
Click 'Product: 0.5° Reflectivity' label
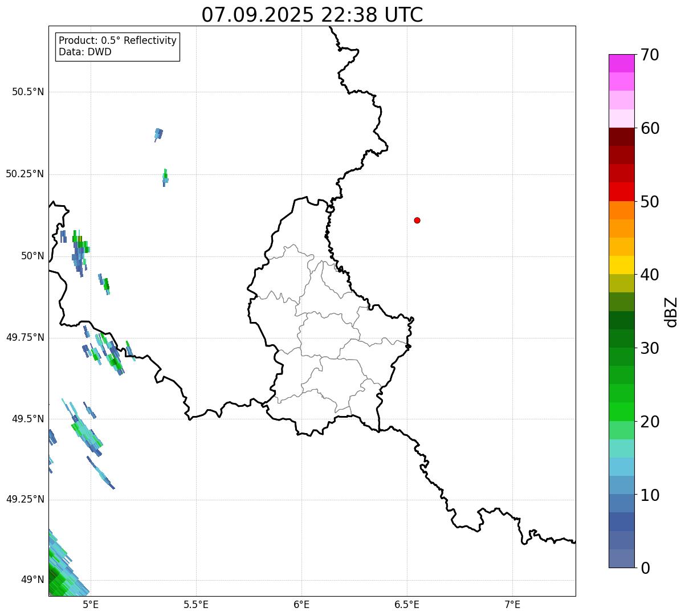pyautogui.click(x=118, y=40)
